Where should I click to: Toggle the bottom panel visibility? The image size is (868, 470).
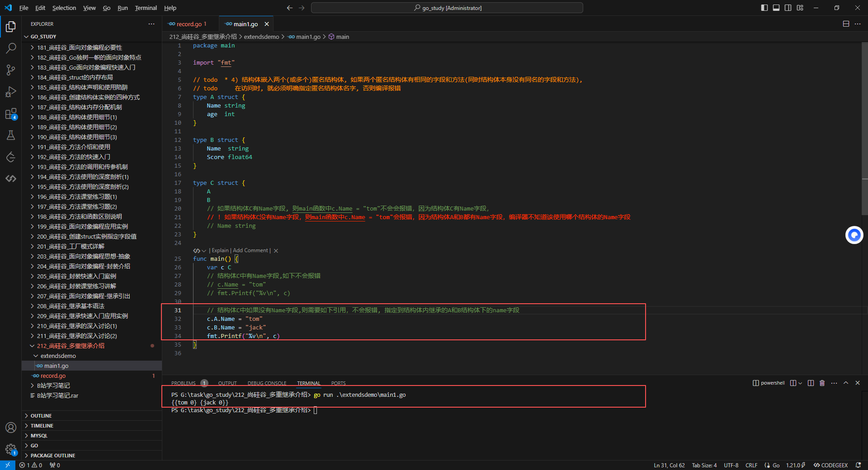[x=776, y=8]
